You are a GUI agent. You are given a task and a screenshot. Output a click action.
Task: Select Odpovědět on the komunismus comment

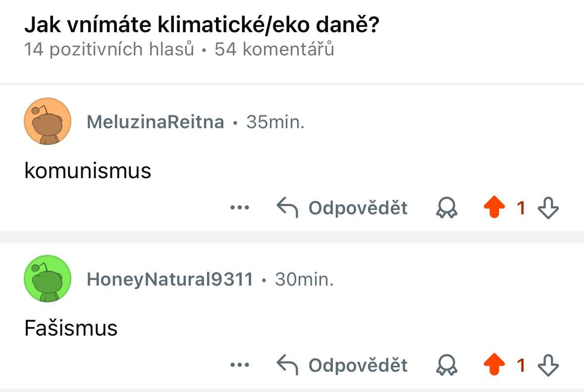(x=358, y=208)
